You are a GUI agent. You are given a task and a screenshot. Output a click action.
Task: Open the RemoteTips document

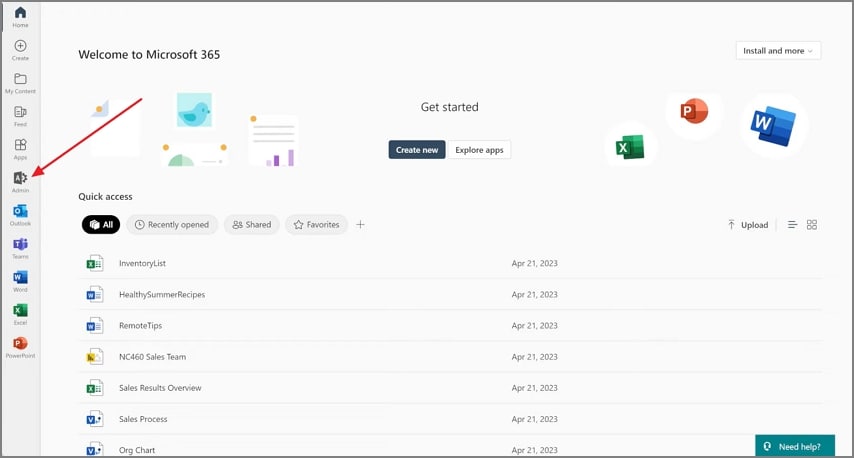point(141,326)
